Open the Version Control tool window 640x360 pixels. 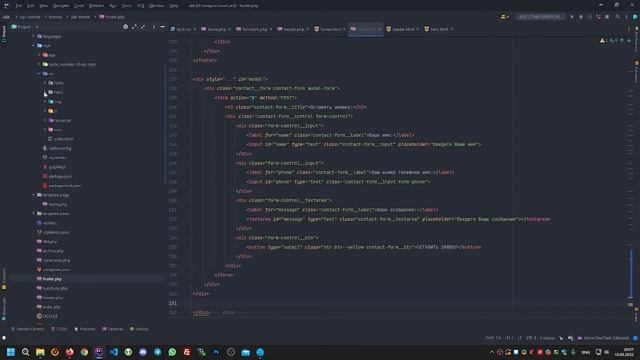(27, 329)
